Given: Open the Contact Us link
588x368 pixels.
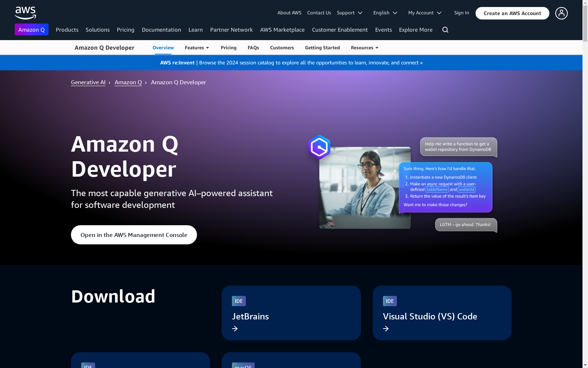Looking at the screenshot, I should [319, 13].
